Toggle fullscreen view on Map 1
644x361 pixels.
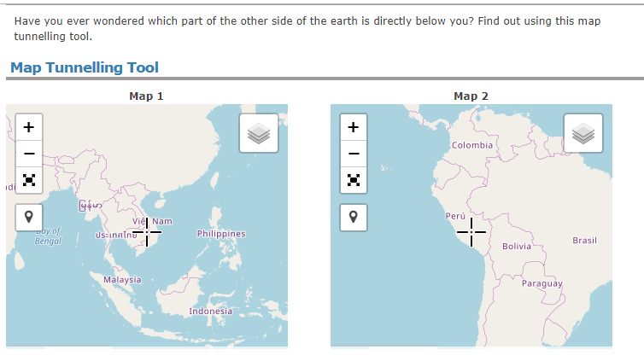point(29,180)
